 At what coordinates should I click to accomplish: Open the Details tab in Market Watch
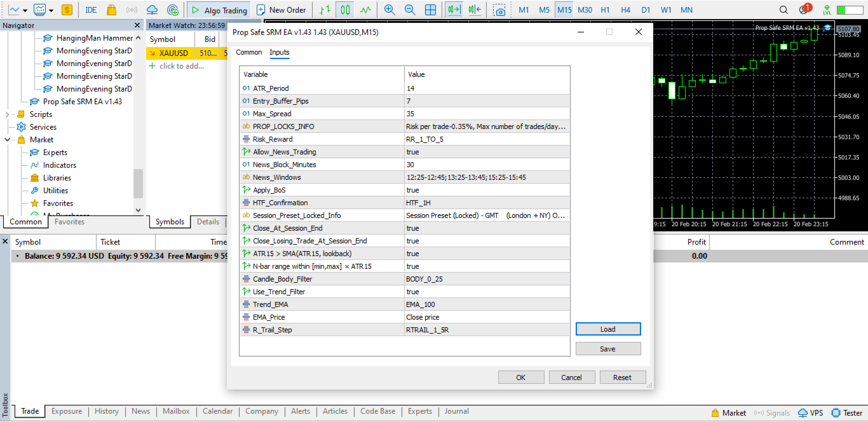[x=208, y=222]
